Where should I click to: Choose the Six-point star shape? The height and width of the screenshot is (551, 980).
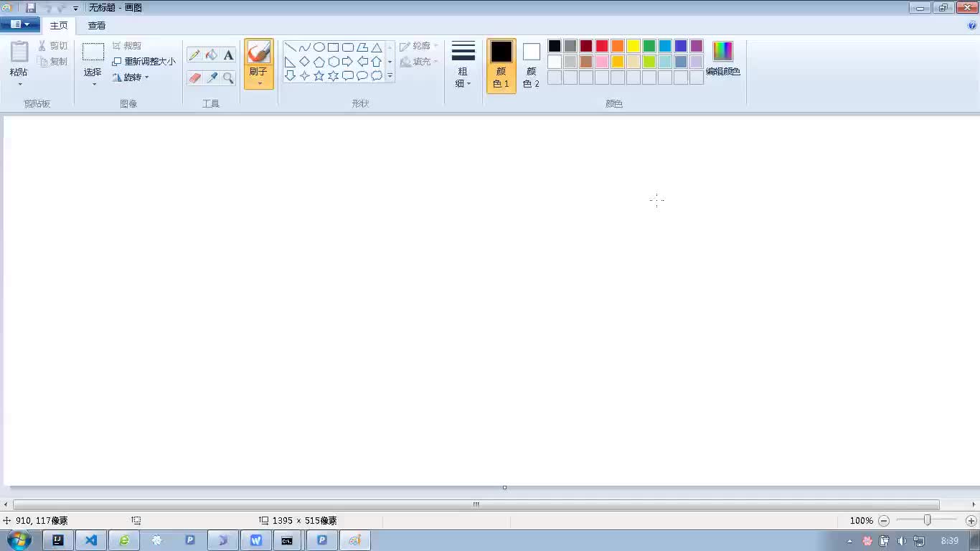coord(334,75)
